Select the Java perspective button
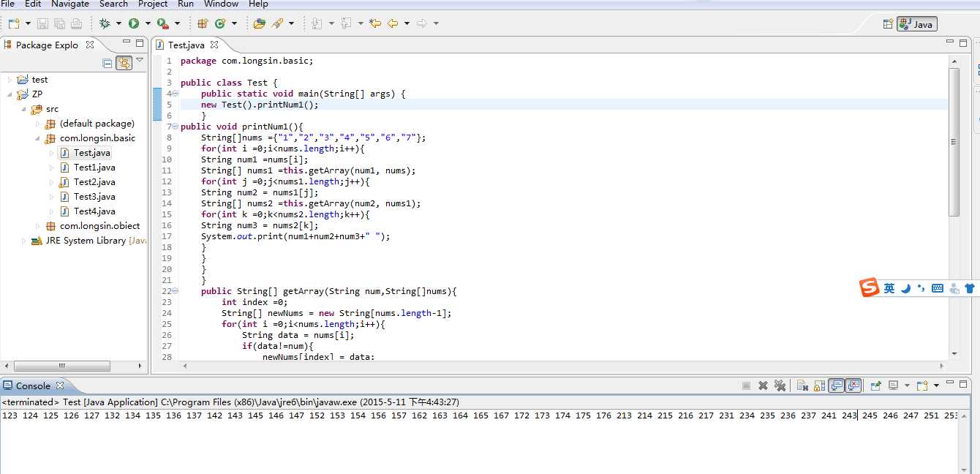 [x=917, y=24]
